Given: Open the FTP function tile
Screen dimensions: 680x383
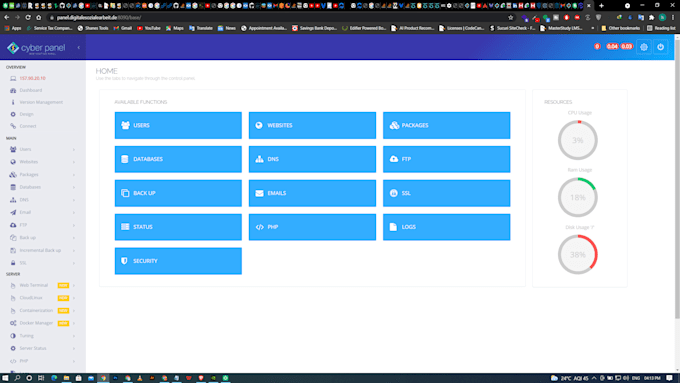Looking at the screenshot, I should [x=446, y=159].
